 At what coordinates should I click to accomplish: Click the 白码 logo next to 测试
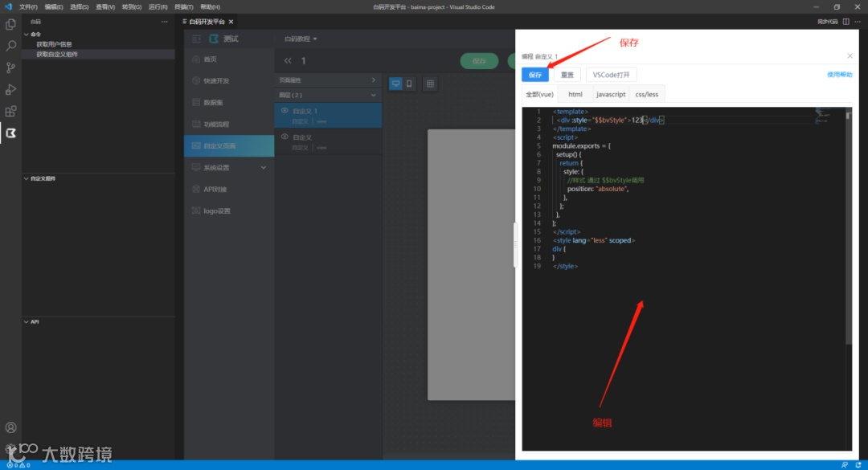coord(214,39)
